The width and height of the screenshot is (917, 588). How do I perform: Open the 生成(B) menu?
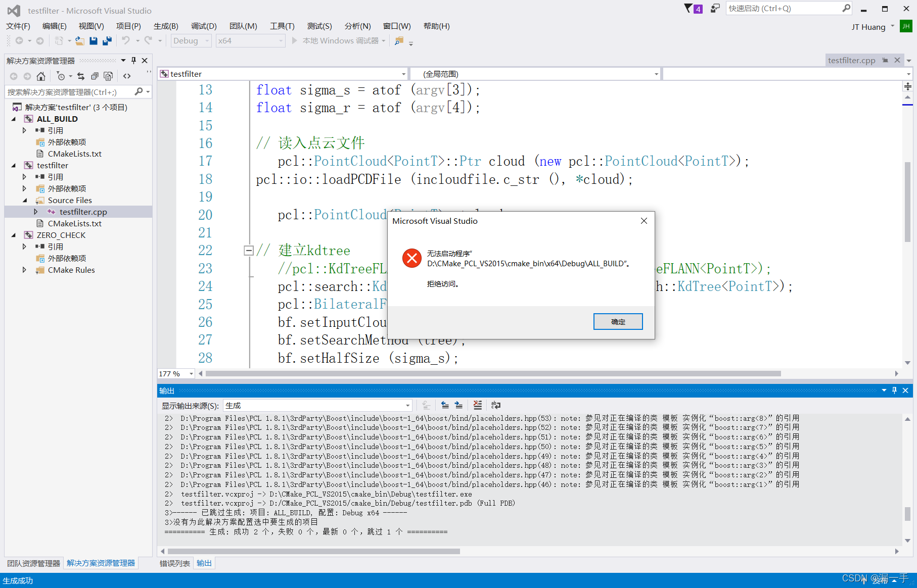[166, 26]
